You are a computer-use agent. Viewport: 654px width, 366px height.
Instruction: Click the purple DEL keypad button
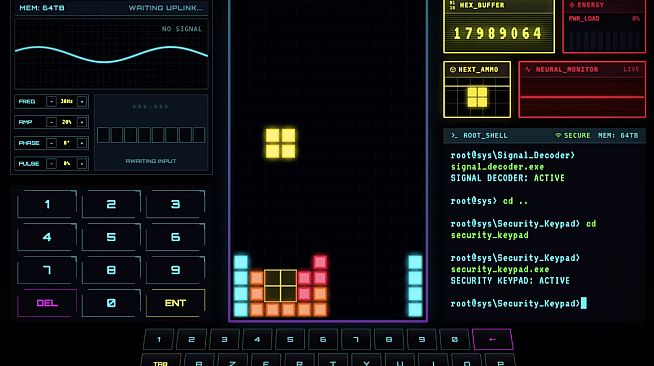(47, 303)
